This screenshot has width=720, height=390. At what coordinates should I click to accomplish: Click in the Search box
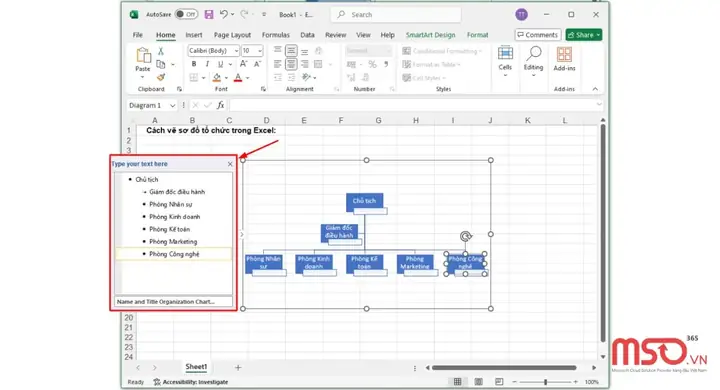(x=396, y=15)
